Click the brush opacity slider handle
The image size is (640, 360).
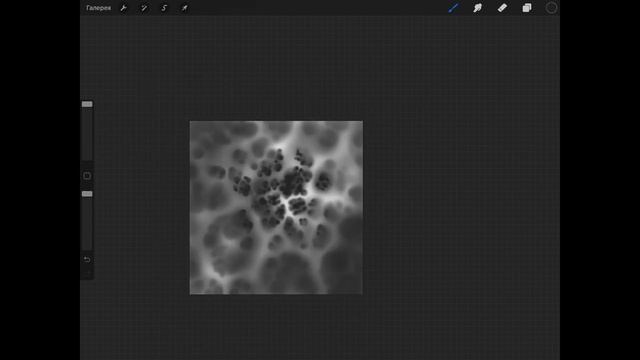tap(87, 194)
